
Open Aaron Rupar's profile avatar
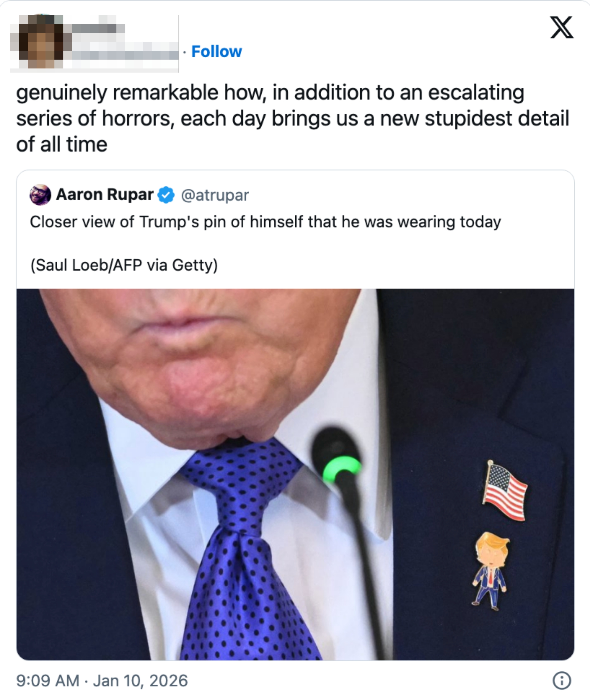point(40,195)
